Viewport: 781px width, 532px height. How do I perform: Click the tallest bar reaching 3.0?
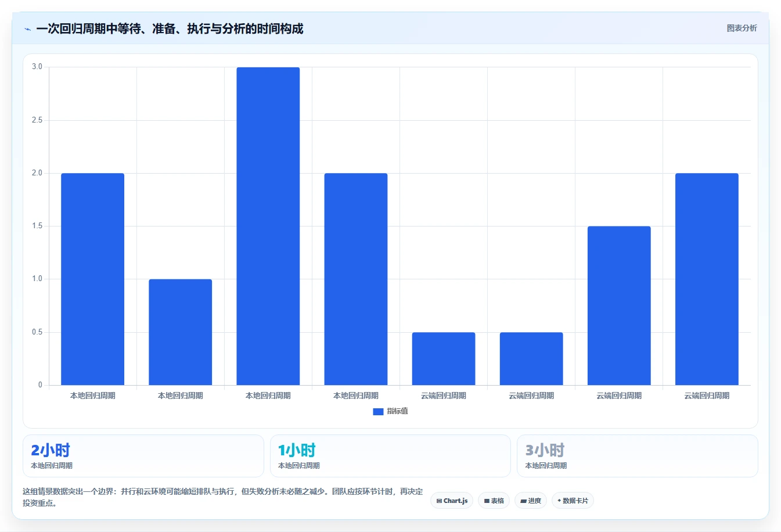(268, 226)
